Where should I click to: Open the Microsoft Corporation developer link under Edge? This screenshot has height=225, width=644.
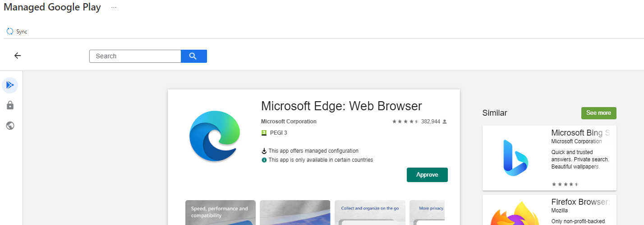[x=289, y=122]
